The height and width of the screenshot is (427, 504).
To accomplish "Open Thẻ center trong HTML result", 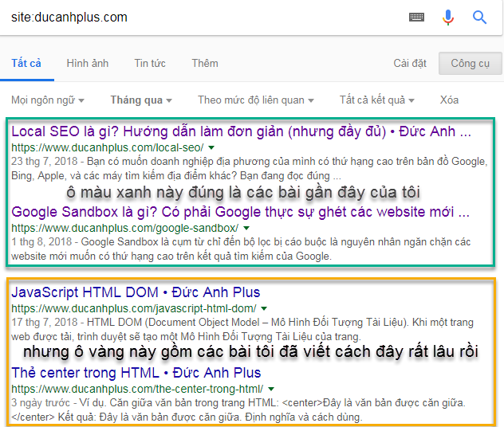I will pyautogui.click(x=136, y=373).
